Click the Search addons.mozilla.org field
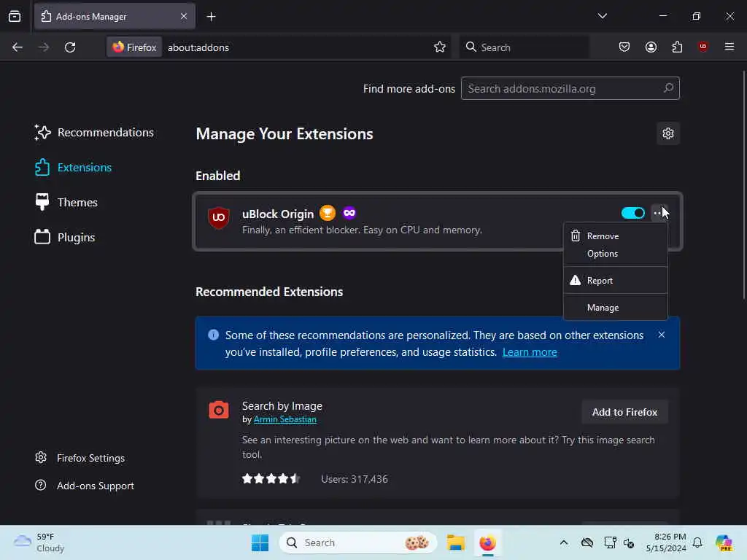Viewport: 747px width, 560px height. [x=570, y=88]
